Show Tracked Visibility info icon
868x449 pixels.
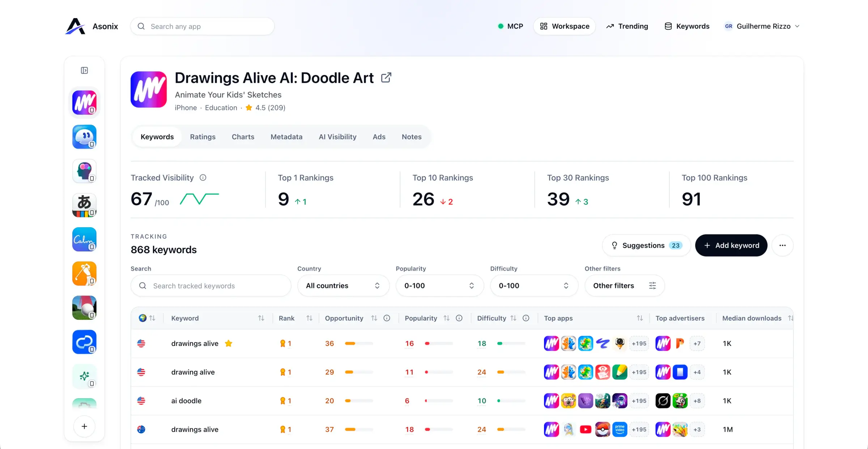click(203, 178)
